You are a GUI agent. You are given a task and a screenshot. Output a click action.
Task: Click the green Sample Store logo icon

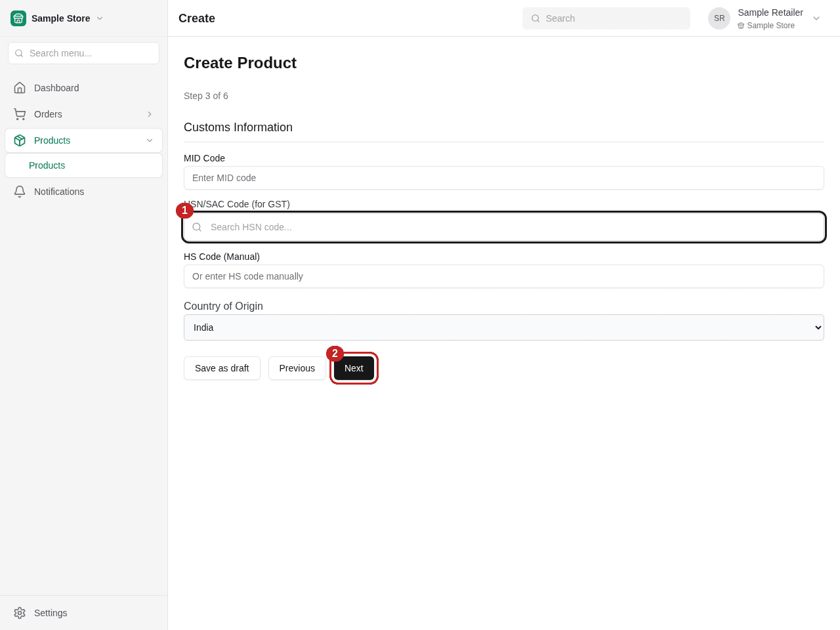tap(18, 18)
